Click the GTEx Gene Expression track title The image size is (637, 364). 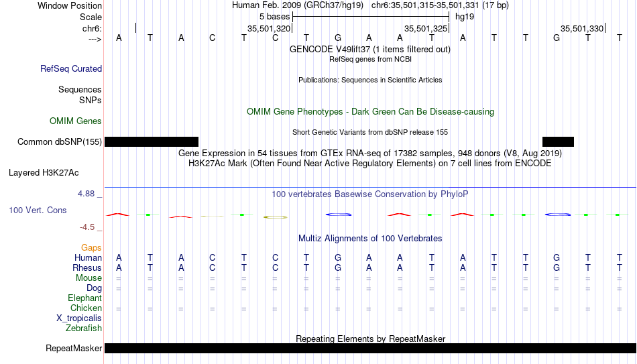pyautogui.click(x=370, y=153)
